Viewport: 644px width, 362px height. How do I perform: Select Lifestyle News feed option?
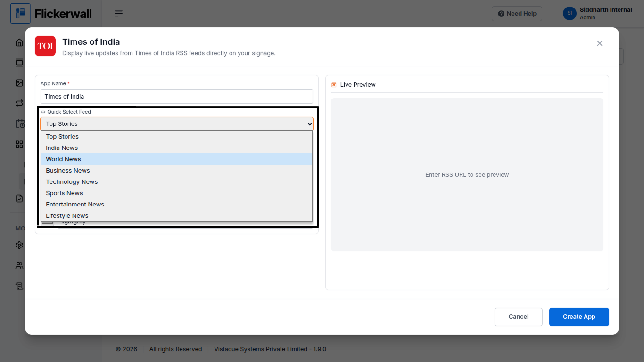coord(176,215)
